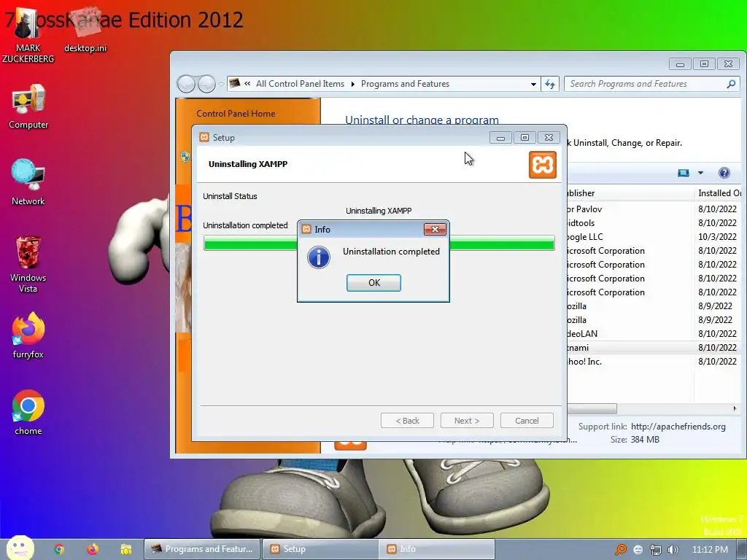Click the Control Panel address bar icon
The width and height of the screenshot is (747, 560).
click(x=234, y=84)
